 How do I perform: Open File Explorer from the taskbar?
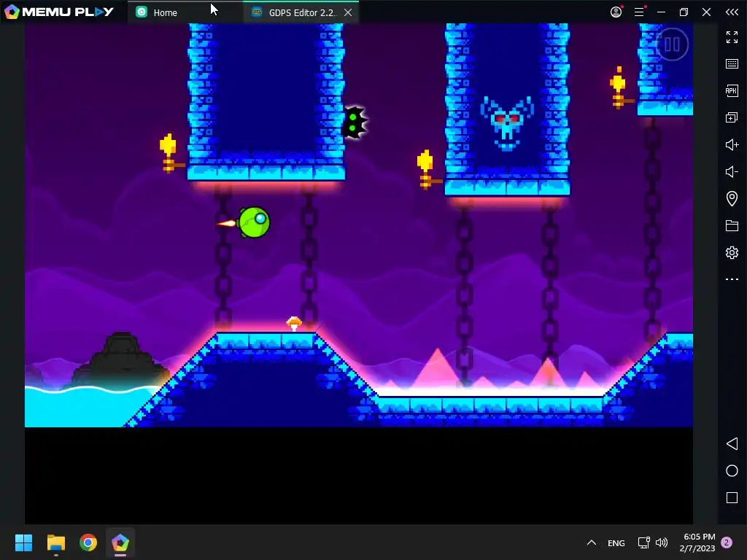point(55,542)
